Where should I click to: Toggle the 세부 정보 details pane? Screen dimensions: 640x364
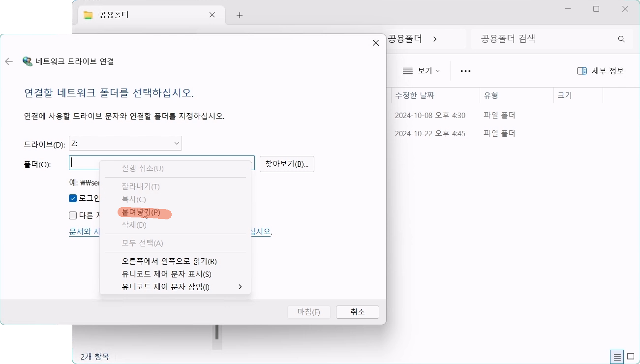click(600, 71)
